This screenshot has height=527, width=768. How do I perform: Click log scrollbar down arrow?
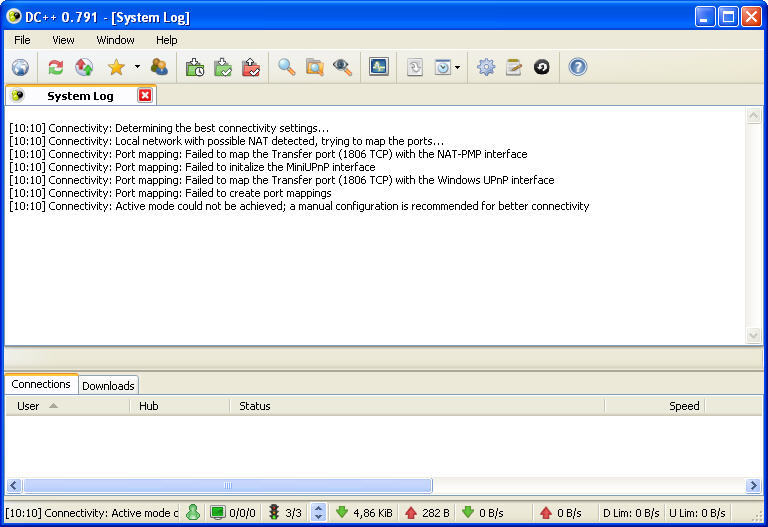(753, 335)
